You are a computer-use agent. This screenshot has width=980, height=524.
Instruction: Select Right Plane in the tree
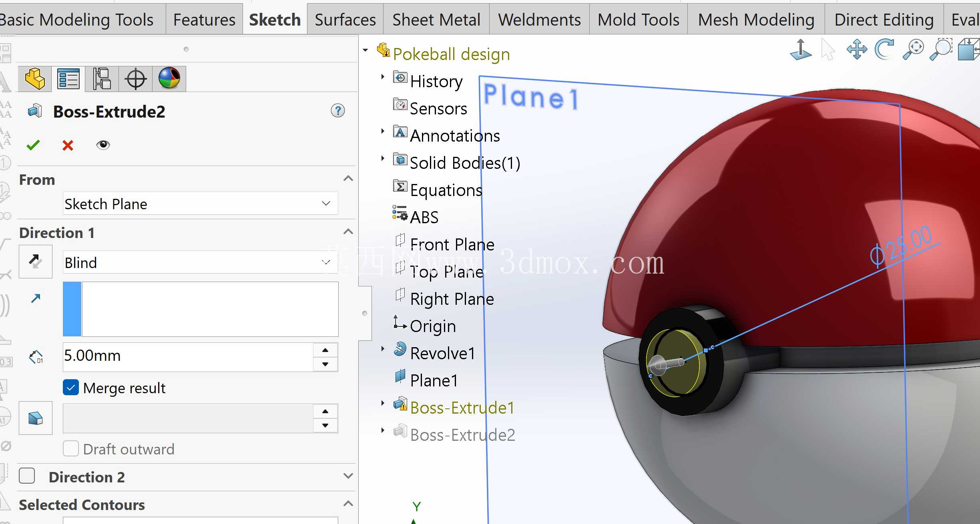(452, 299)
